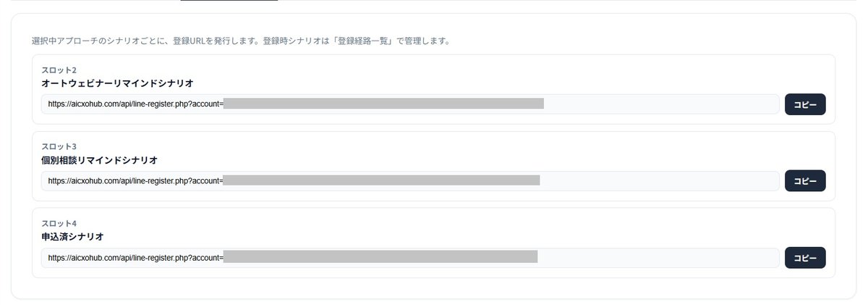Click the masked account value in the スロット3 URL
Screen dimensions: 868x305
(381, 180)
